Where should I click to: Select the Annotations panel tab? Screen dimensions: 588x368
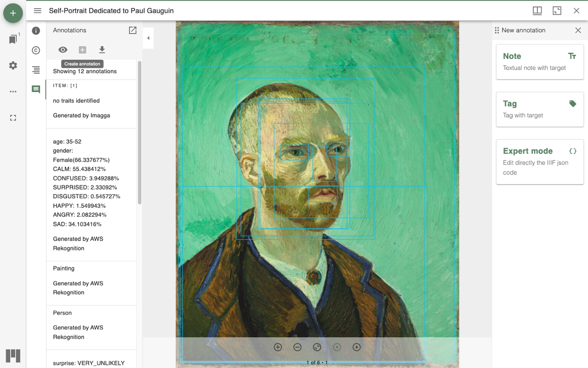click(36, 89)
